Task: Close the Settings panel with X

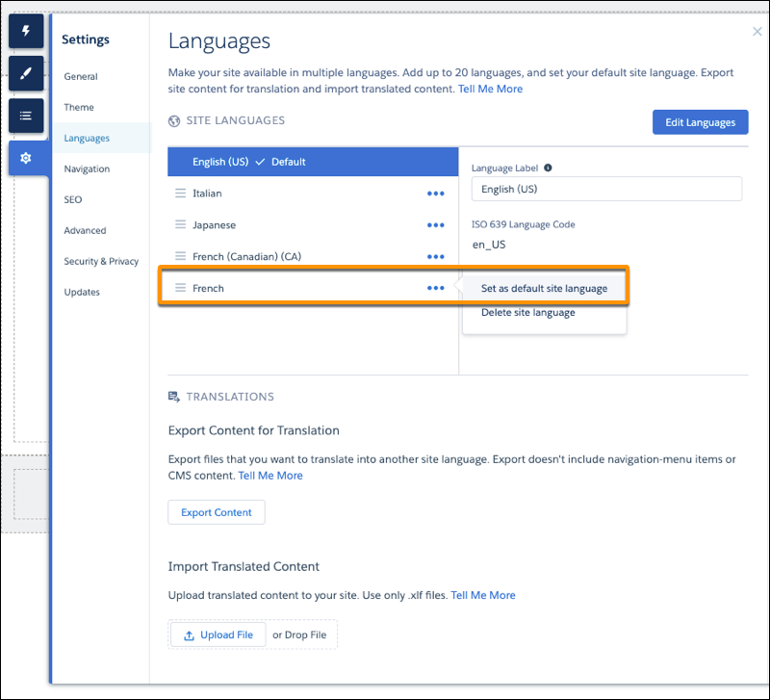Action: pos(757,32)
